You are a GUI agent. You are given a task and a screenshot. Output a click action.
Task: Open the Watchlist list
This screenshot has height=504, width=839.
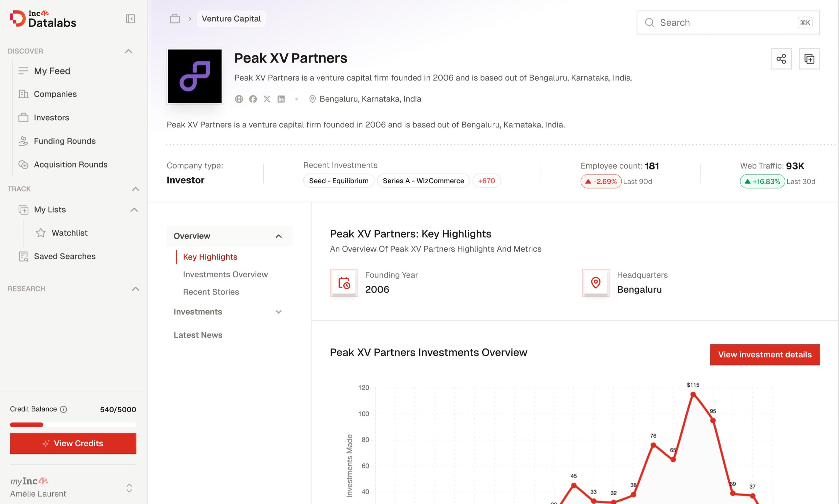point(69,233)
